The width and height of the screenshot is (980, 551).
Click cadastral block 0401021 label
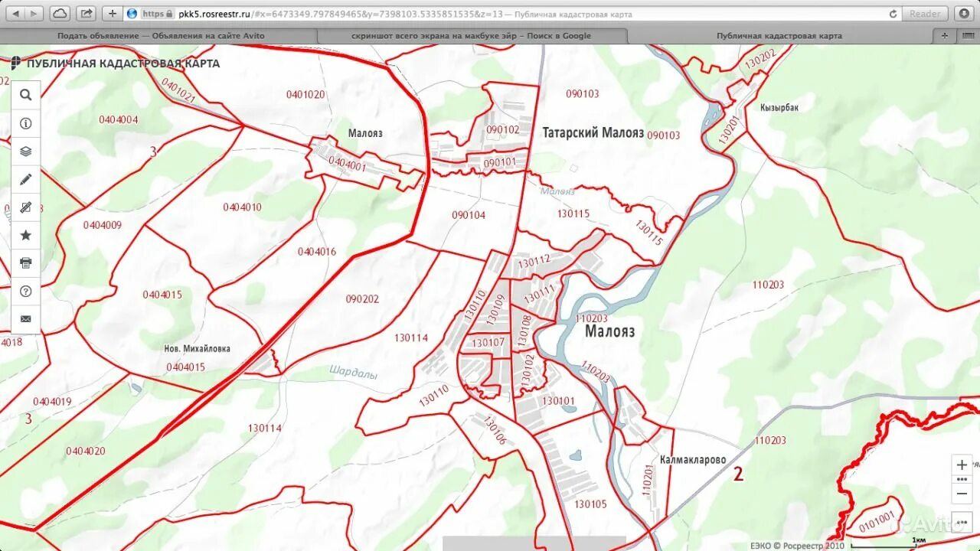178,91
